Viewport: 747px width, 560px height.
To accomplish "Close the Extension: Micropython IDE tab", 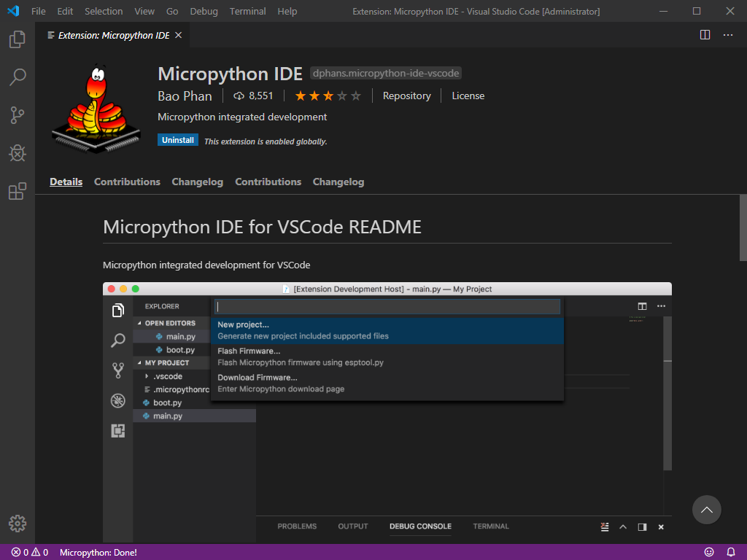I will click(178, 34).
